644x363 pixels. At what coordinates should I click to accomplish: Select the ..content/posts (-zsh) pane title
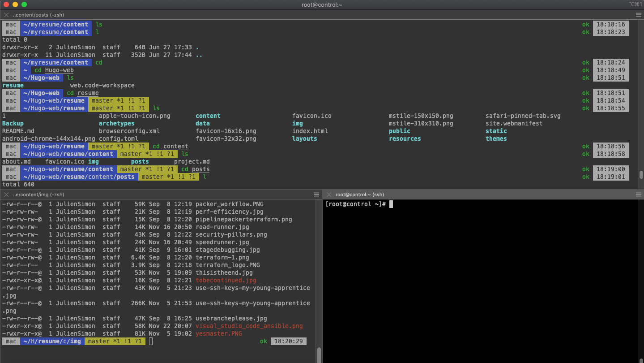point(38,15)
